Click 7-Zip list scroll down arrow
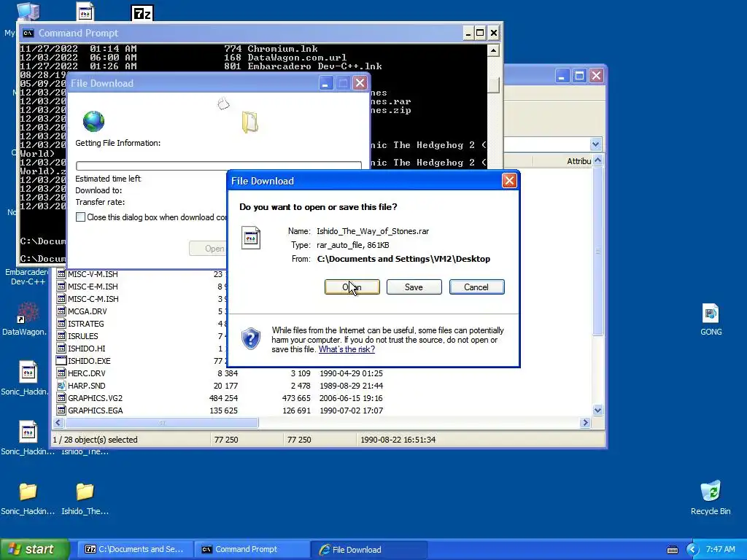The image size is (747, 560). (x=598, y=410)
